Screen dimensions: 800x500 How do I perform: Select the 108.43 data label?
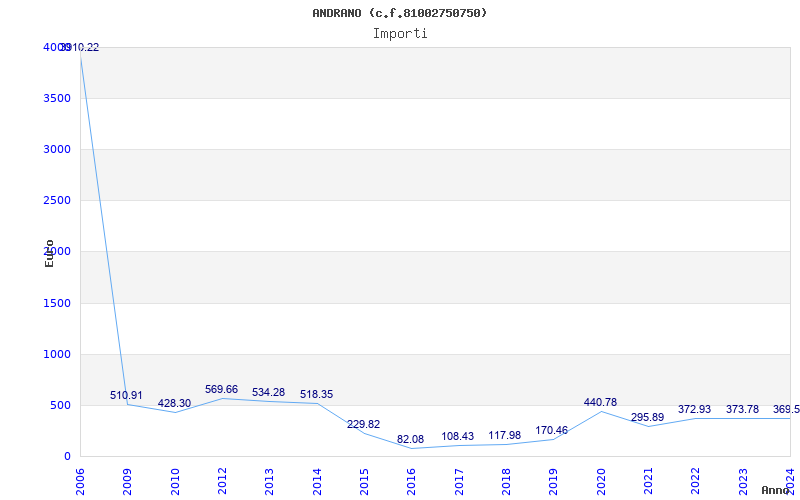tap(458, 437)
